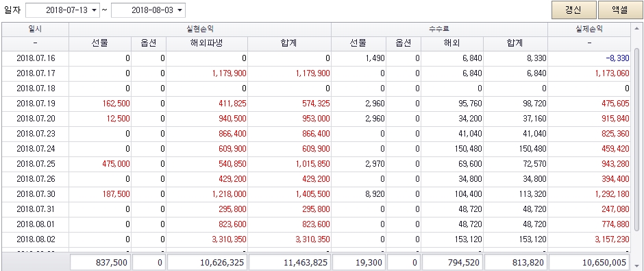Select the 실현손익 column group header

coord(200,30)
